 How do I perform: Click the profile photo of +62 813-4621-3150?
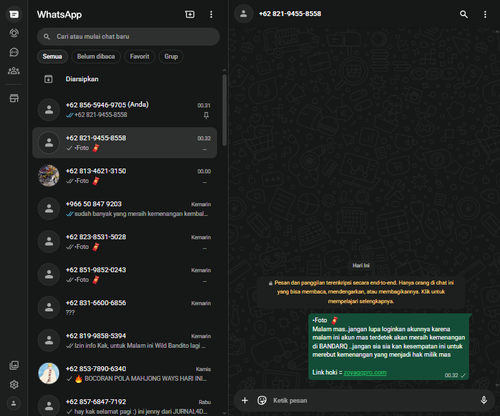49,176
